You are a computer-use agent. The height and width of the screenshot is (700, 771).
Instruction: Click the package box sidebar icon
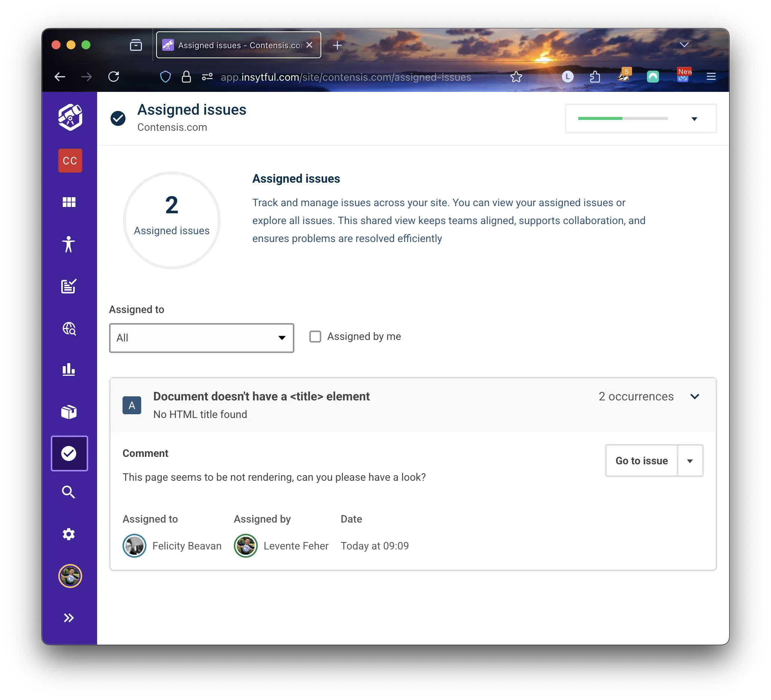(x=69, y=412)
